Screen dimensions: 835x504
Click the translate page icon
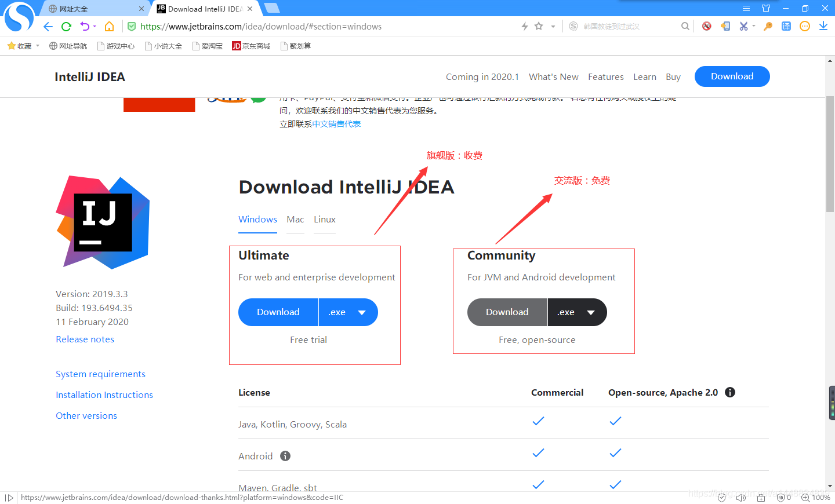point(786,26)
